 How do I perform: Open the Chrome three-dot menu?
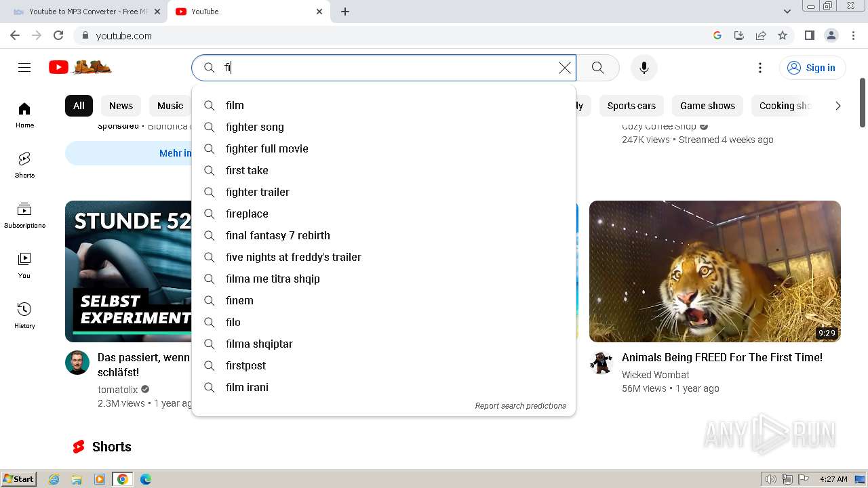click(852, 35)
